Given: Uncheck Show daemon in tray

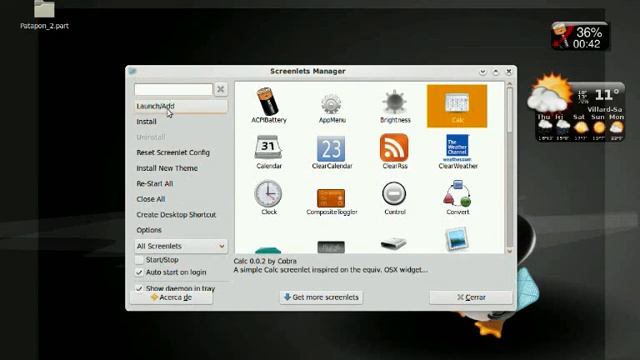Looking at the screenshot, I should point(139,288).
